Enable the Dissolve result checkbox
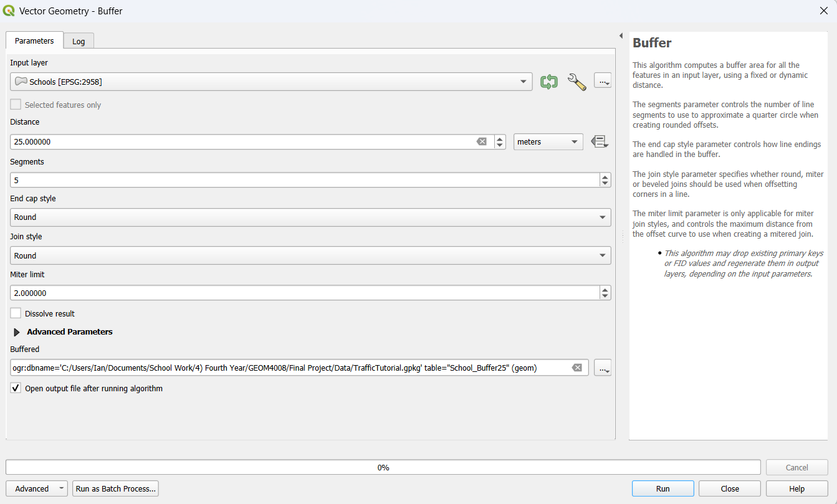The width and height of the screenshot is (837, 504). coord(16,313)
